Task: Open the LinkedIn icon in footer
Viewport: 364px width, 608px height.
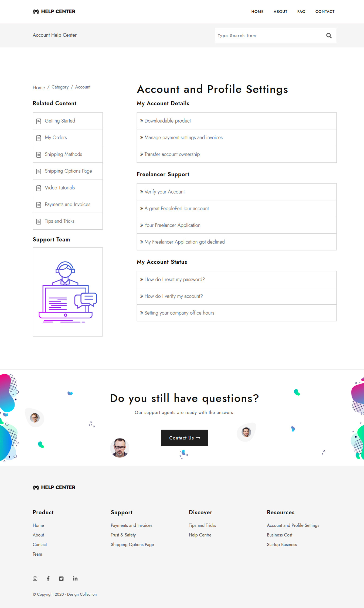Action: point(75,578)
